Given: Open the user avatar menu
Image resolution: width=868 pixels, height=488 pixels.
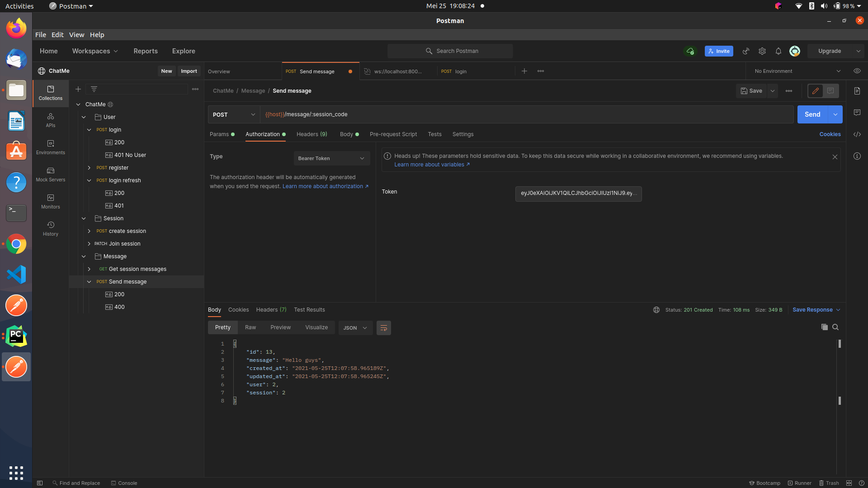Looking at the screenshot, I should click(x=795, y=51).
